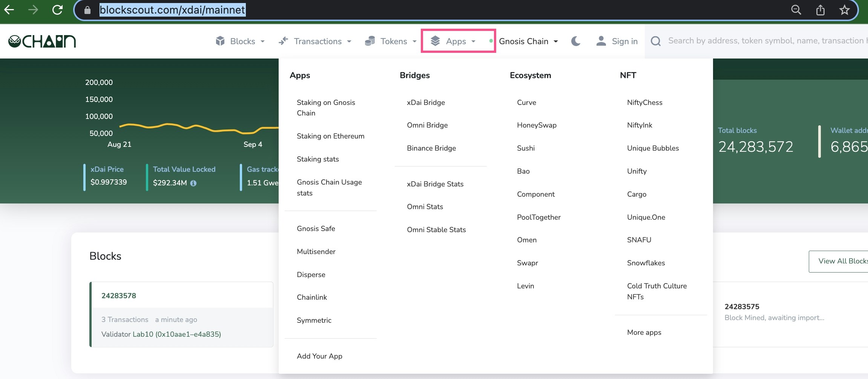Viewport: 868px width, 379px height.
Task: Click the search magnifier icon
Action: 656,41
